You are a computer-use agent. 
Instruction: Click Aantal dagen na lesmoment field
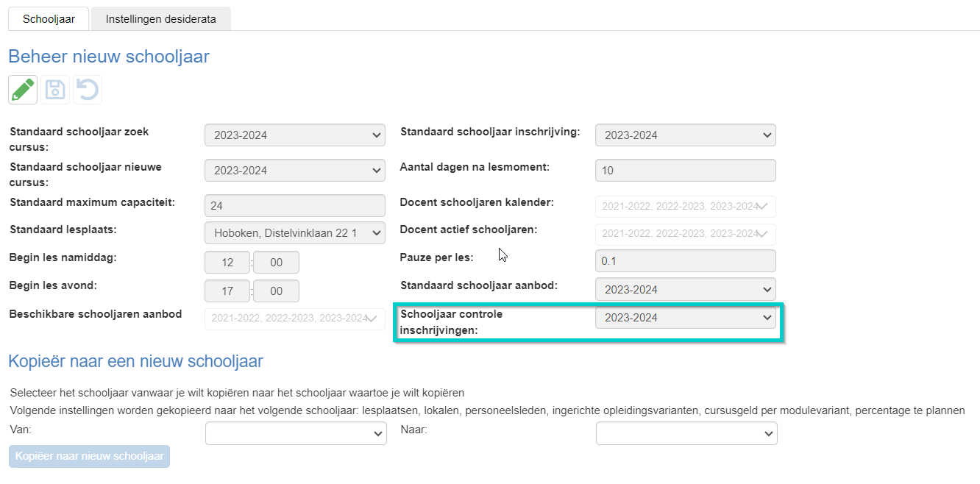[x=686, y=171]
